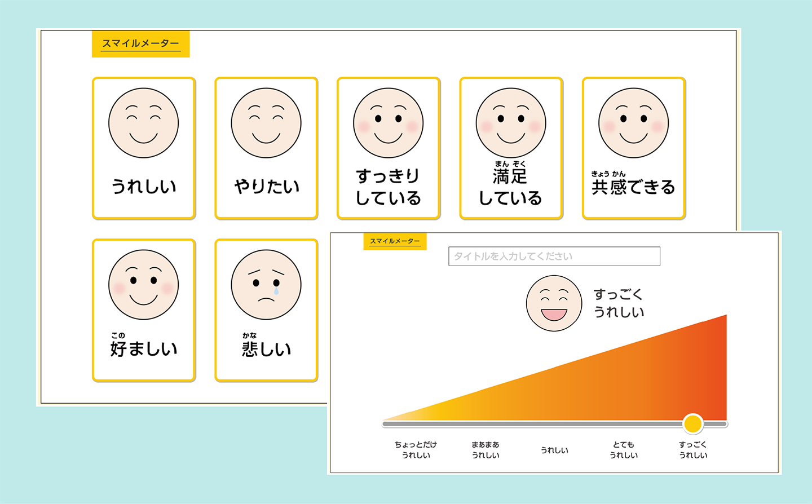Screen dimensions: 812x504
Task: Choose the 好ましい emotion card
Action: point(143,309)
